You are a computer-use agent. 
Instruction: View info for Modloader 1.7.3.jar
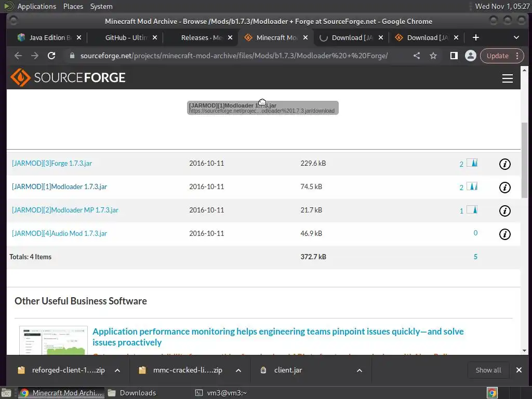504,188
